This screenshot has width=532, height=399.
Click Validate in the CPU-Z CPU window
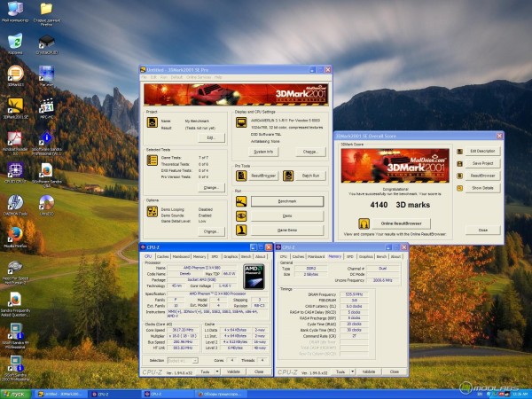[233, 372]
